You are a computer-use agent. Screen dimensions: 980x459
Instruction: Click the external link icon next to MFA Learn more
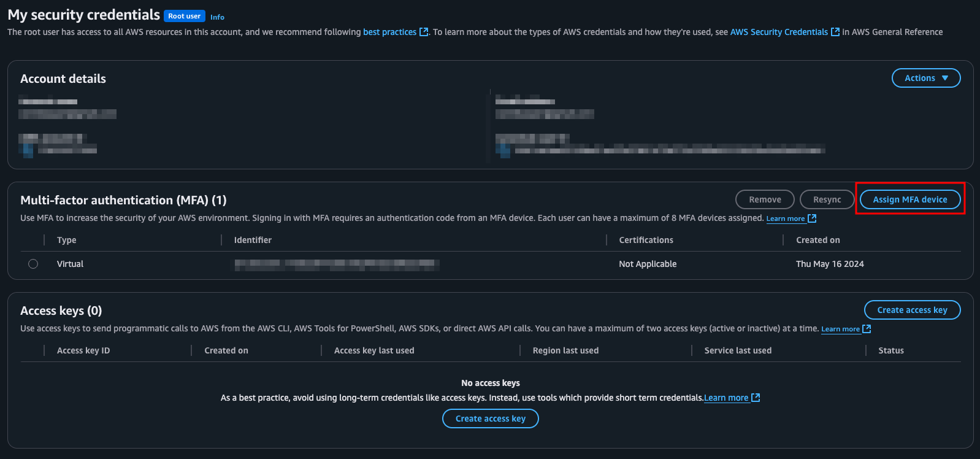[x=812, y=218]
